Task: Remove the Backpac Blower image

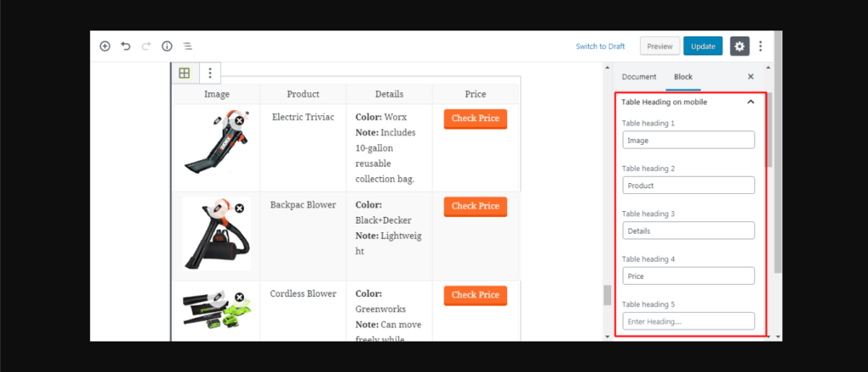Action: 239,208
